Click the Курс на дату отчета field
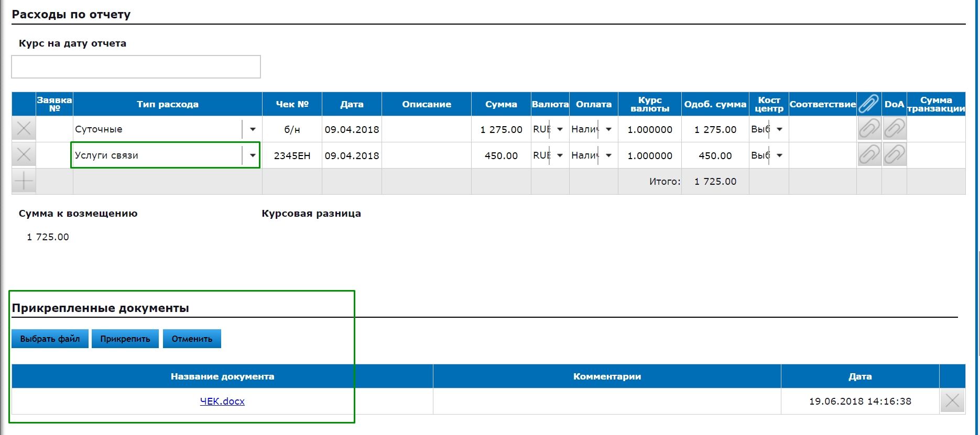Viewport: 980px width, 435px height. 136,67
